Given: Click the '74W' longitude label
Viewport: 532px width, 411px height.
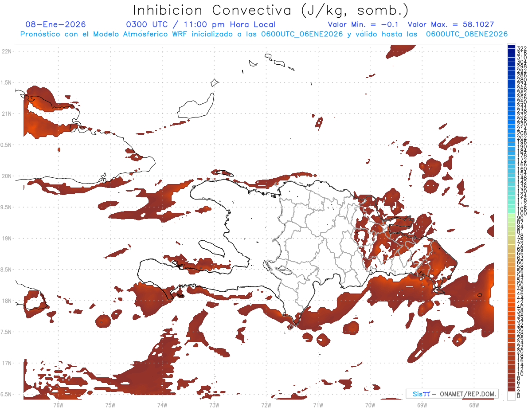Looking at the screenshot, I should coord(162,405).
